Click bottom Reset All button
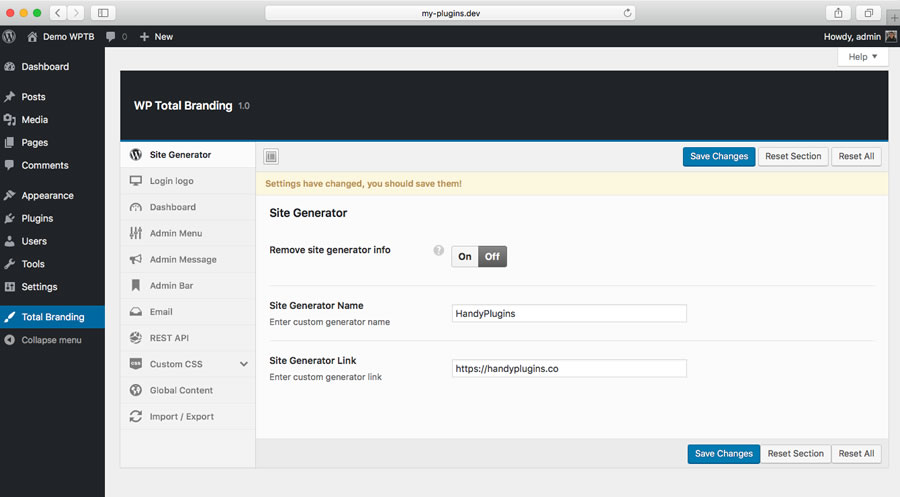This screenshot has height=497, width=900. pyautogui.click(x=856, y=453)
